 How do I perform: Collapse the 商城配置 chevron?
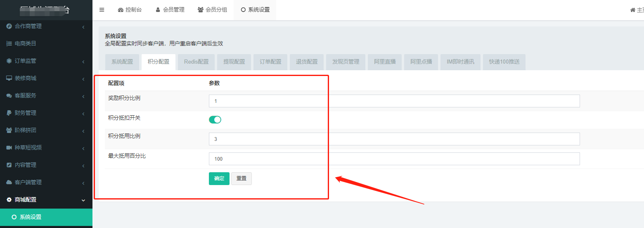point(83,200)
